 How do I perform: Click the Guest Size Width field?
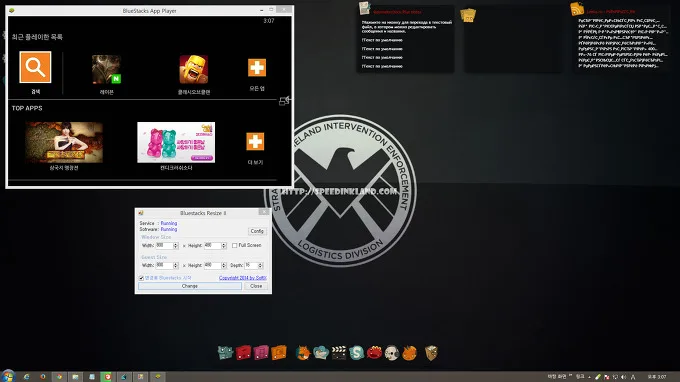click(164, 265)
